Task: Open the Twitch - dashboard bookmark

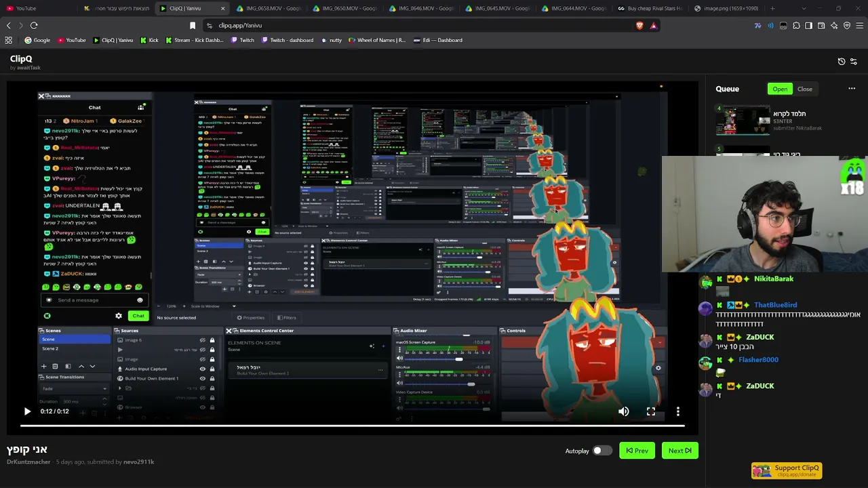Action: point(287,40)
